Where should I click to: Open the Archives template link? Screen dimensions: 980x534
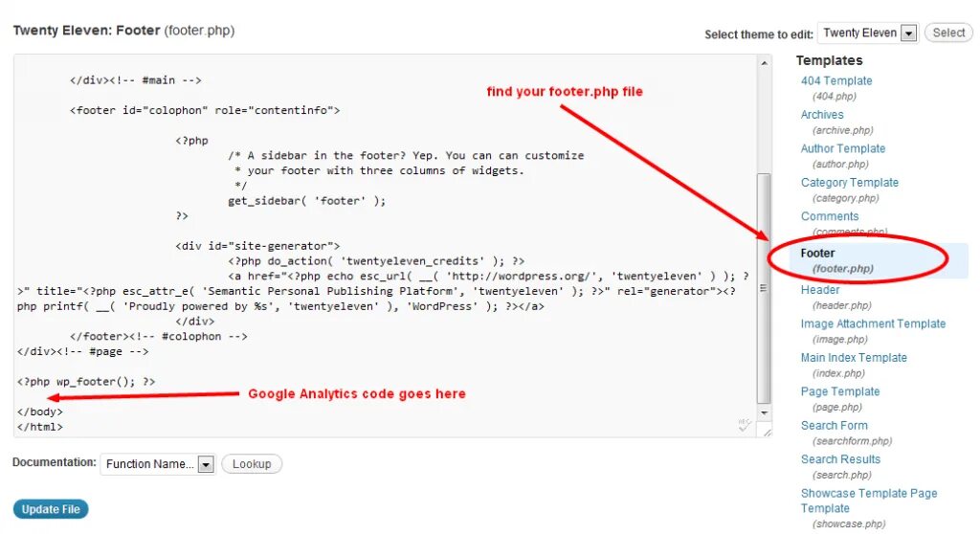pyautogui.click(x=822, y=115)
